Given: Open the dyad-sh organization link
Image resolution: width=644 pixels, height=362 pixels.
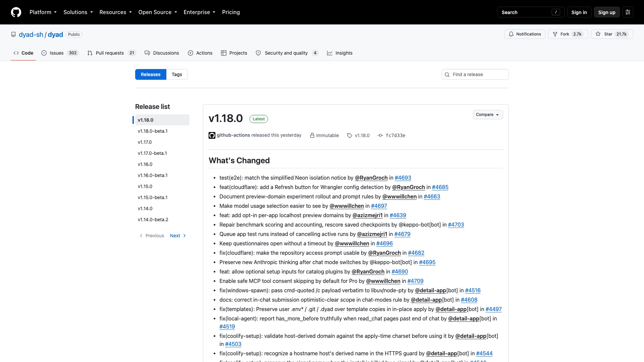Looking at the screenshot, I should coord(31,35).
